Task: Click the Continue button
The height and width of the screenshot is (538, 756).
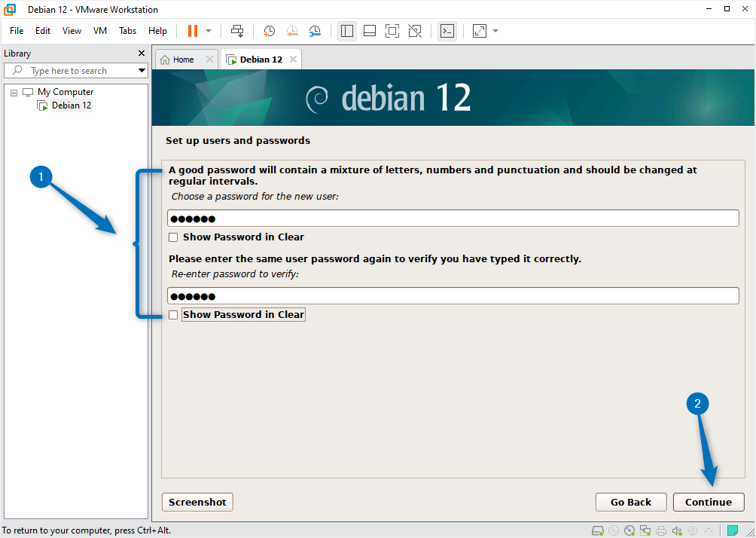Action: point(708,502)
